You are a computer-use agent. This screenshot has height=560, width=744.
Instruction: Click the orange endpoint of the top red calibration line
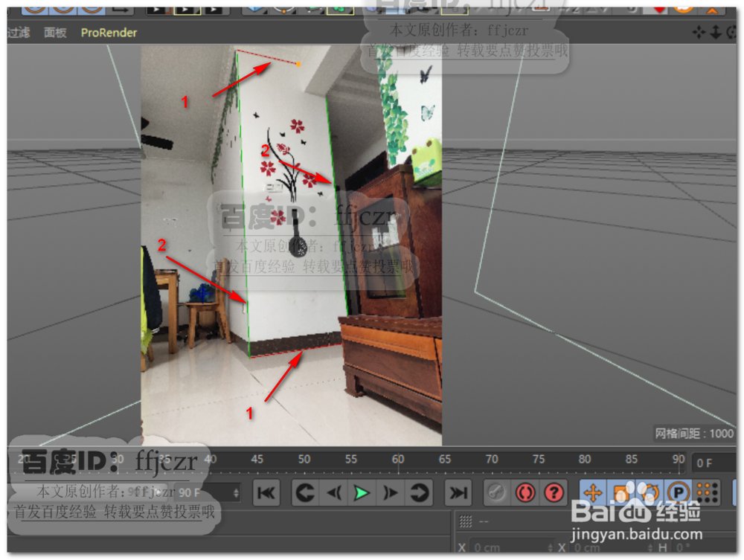coord(298,64)
